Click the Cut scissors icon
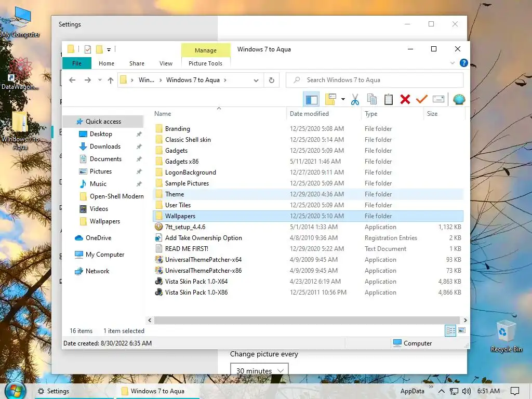 point(355,99)
